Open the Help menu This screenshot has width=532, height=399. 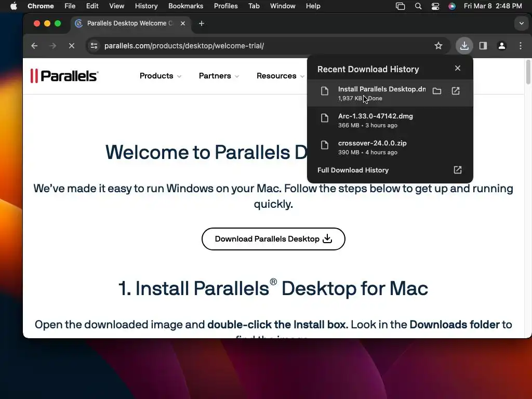[x=313, y=6]
